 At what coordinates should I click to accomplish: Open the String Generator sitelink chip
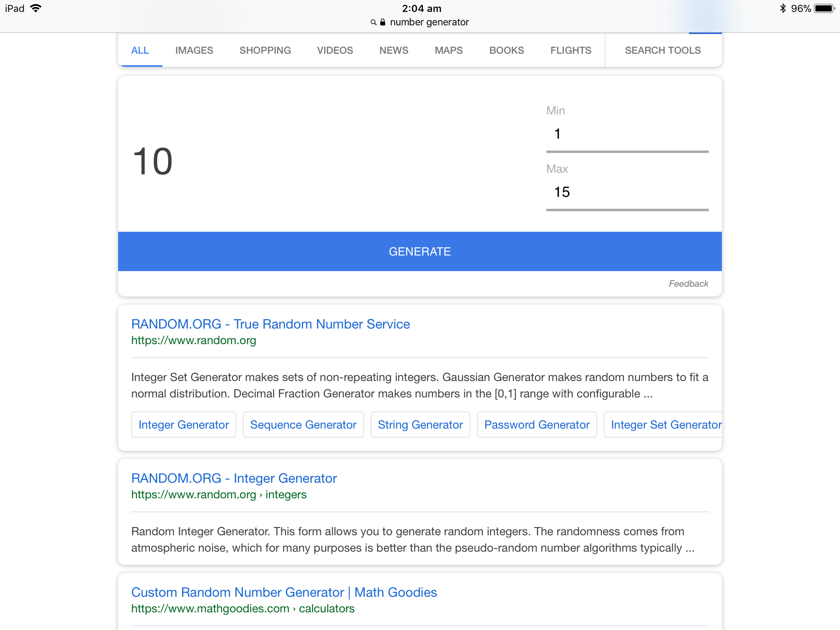coord(420,425)
